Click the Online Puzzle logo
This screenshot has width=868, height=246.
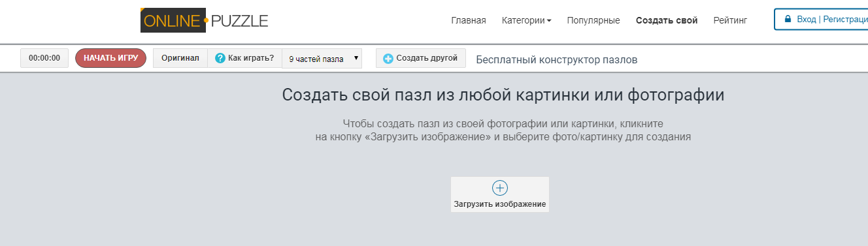pyautogui.click(x=205, y=20)
